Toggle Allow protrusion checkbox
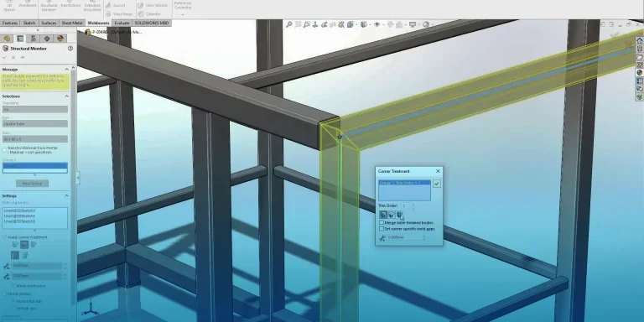This screenshot has height=322, width=644. [x=13, y=285]
